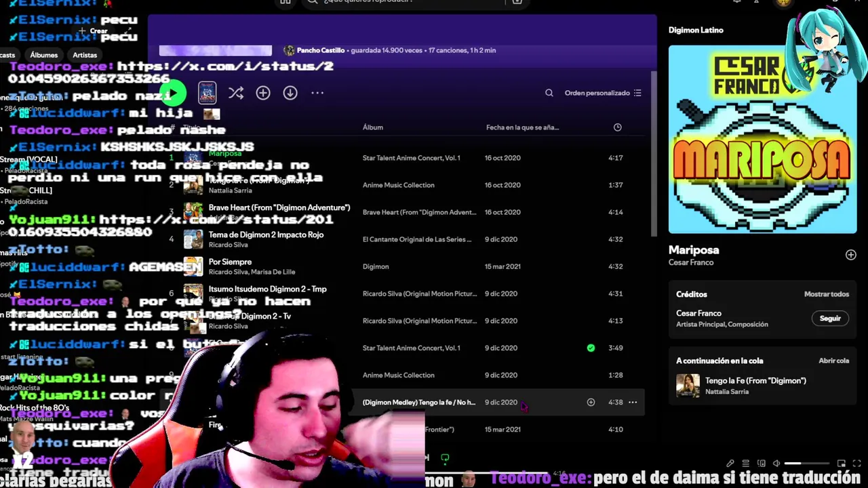Screen dimensions: 868x488
Task: Click Seguir to follow Cesar Franco
Action: [830, 319]
